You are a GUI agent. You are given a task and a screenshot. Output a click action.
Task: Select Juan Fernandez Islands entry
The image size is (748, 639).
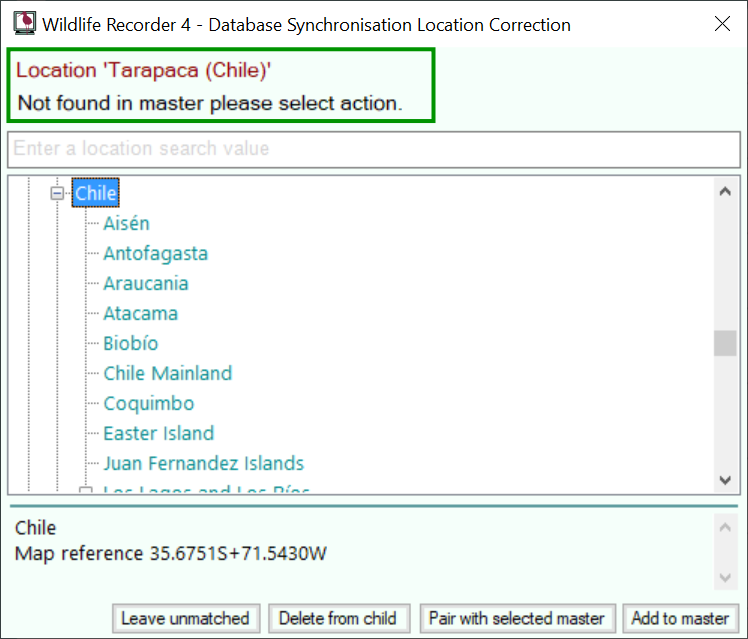pos(203,464)
